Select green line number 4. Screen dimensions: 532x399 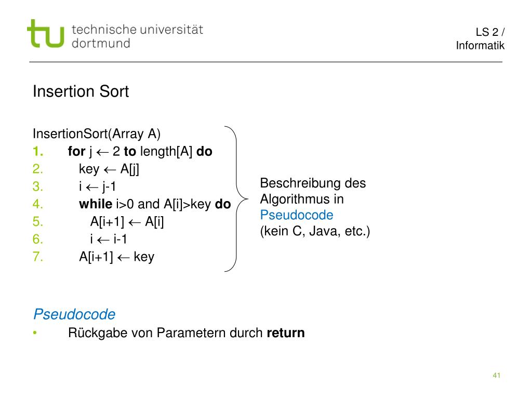tap(37, 204)
